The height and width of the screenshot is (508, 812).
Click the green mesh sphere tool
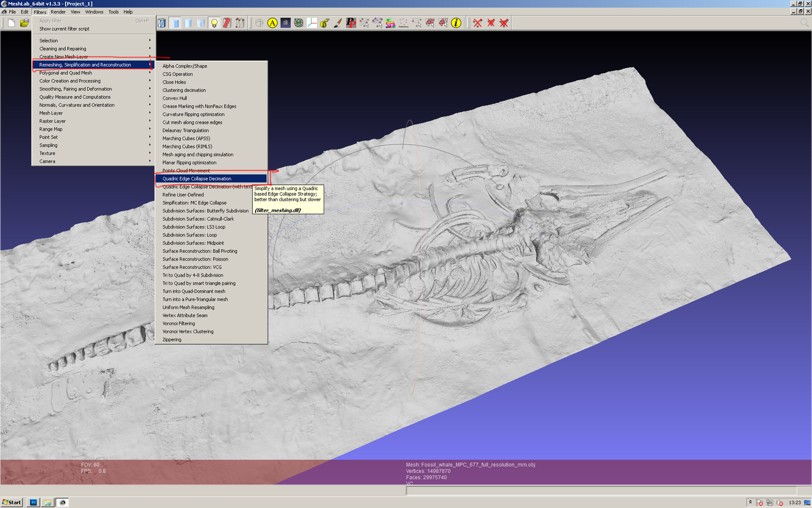coord(298,23)
